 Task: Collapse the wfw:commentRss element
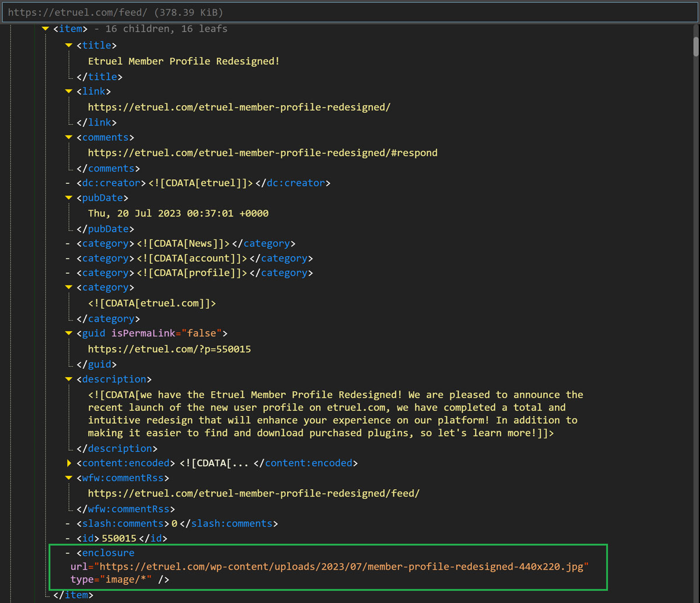point(69,478)
